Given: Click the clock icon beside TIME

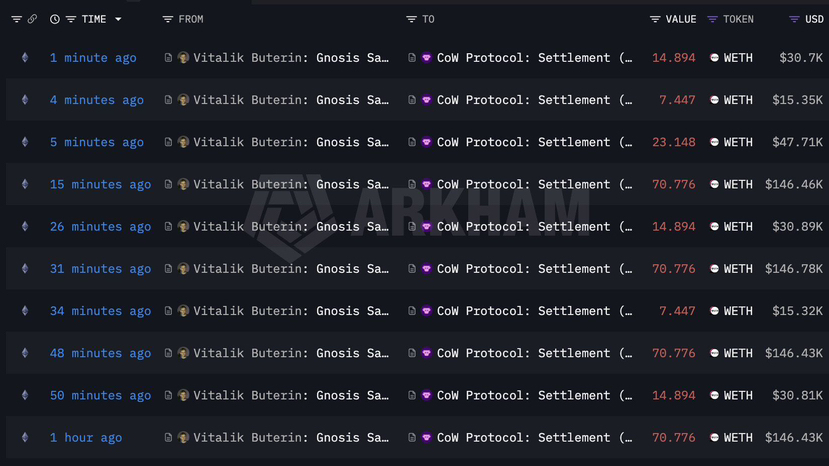Looking at the screenshot, I should tap(54, 19).
